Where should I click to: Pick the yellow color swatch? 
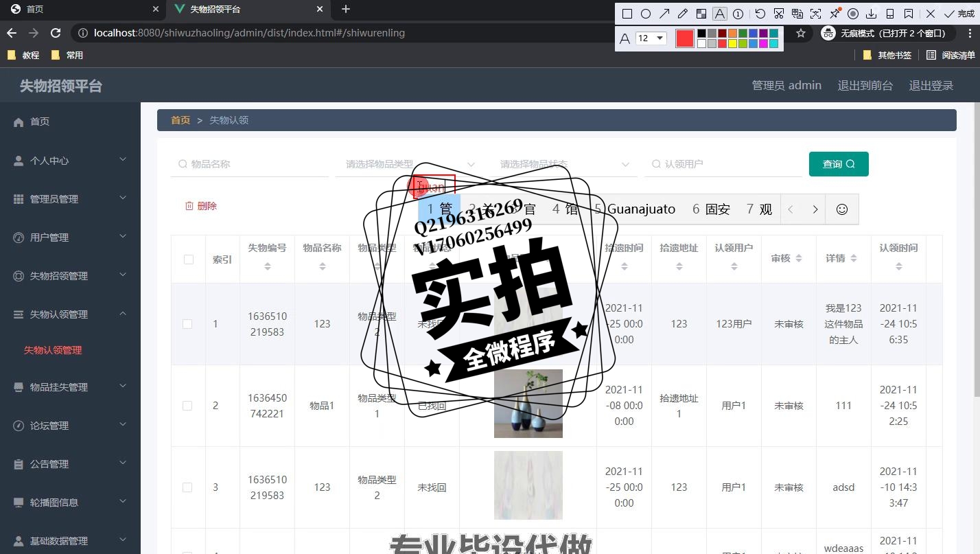(732, 43)
